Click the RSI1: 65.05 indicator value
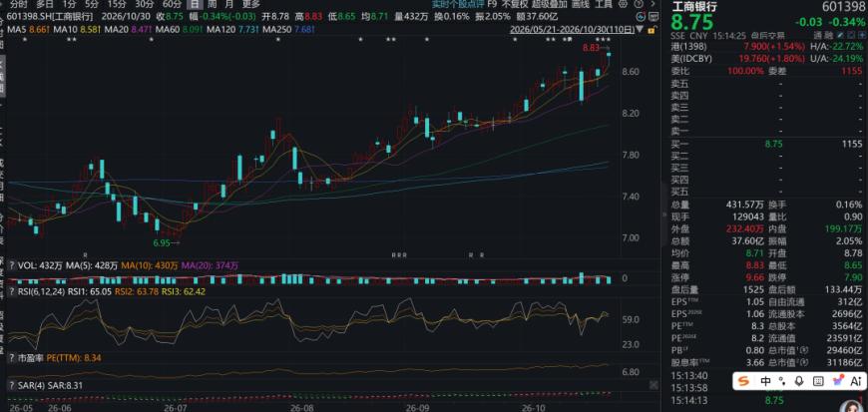This screenshot has width=868, height=412. click(88, 290)
